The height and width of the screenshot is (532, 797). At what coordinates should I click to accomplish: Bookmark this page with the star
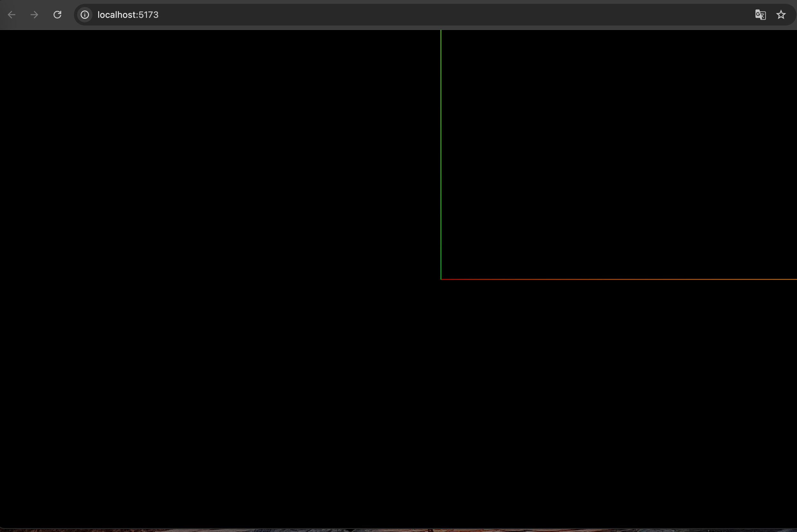click(781, 15)
